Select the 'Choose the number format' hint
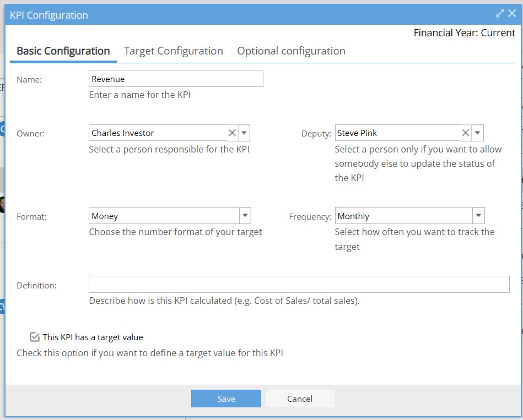This screenshot has height=420, width=523. tap(175, 232)
